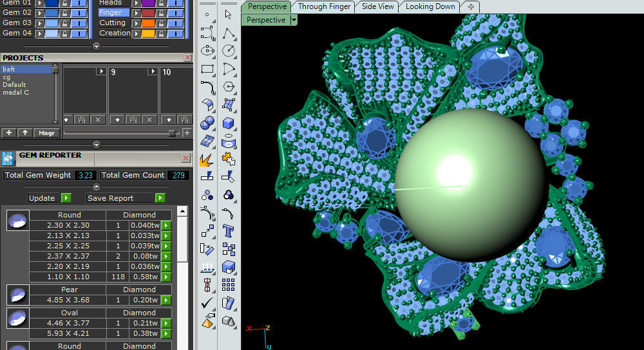Viewport: 644px width, 350px height.
Task: Click the Cutting layer orange swatch
Action: (148, 23)
